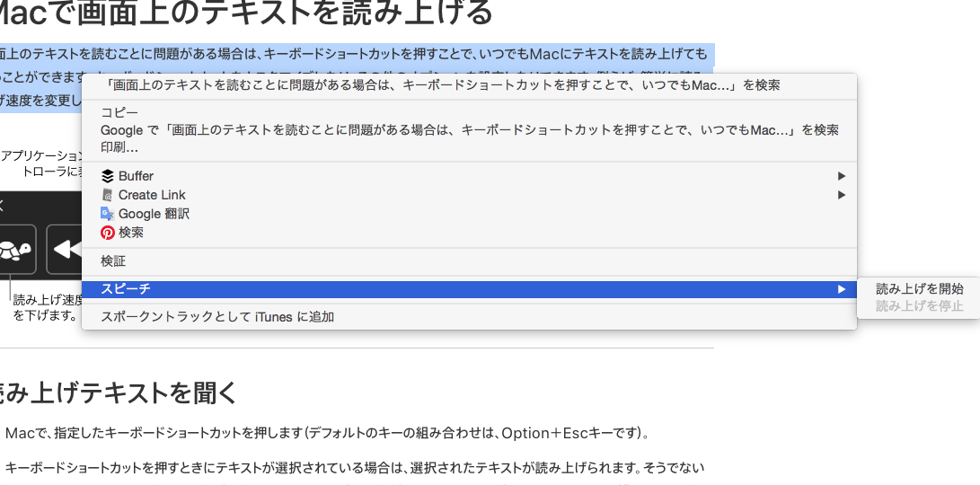Choose 印刷… from the context menu
Image resolution: width=980 pixels, height=485 pixels.
[469, 148]
